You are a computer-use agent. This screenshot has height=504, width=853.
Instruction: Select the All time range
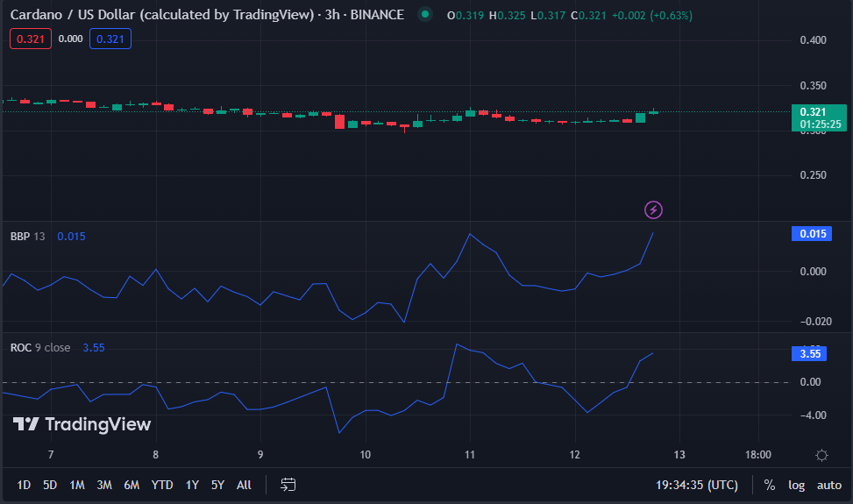click(244, 485)
